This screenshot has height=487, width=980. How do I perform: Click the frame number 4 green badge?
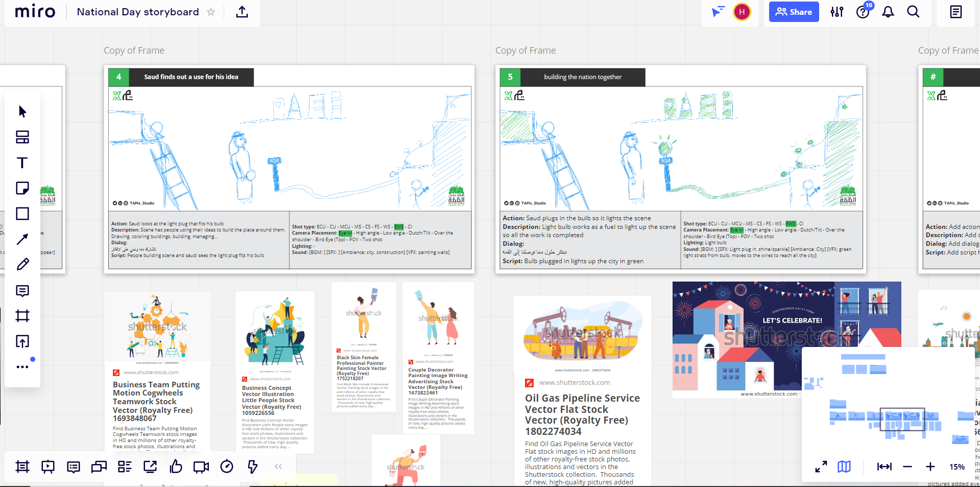(x=118, y=77)
